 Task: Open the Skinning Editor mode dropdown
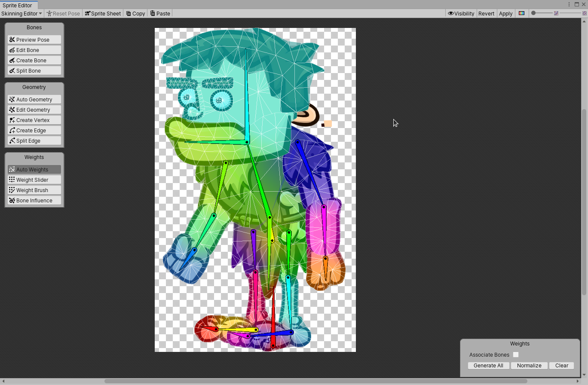(x=21, y=13)
